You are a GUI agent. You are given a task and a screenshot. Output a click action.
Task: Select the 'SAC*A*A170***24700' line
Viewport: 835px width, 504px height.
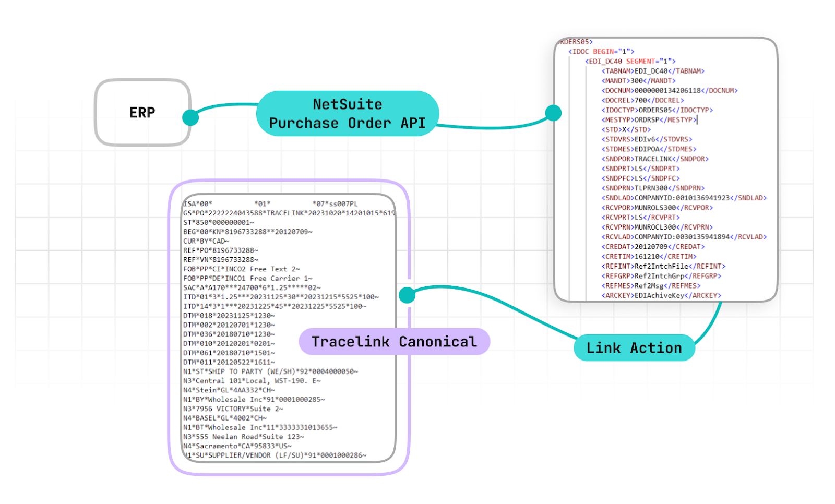pyautogui.click(x=252, y=287)
